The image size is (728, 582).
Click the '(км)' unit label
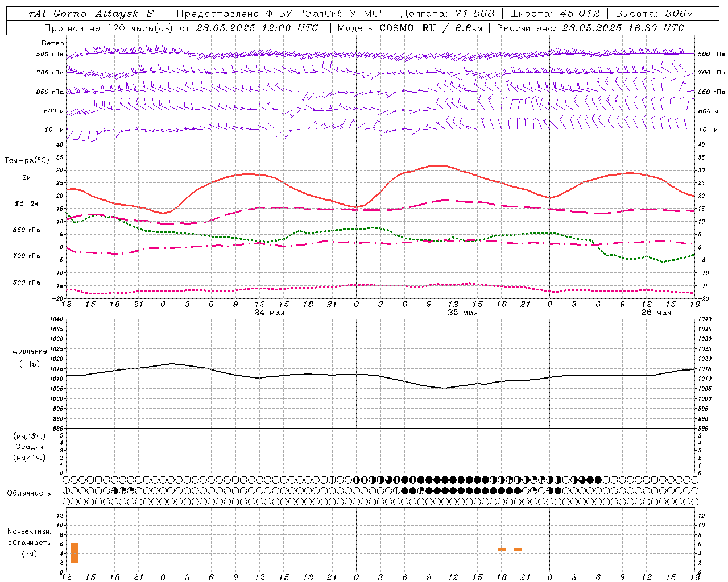[x=30, y=554]
